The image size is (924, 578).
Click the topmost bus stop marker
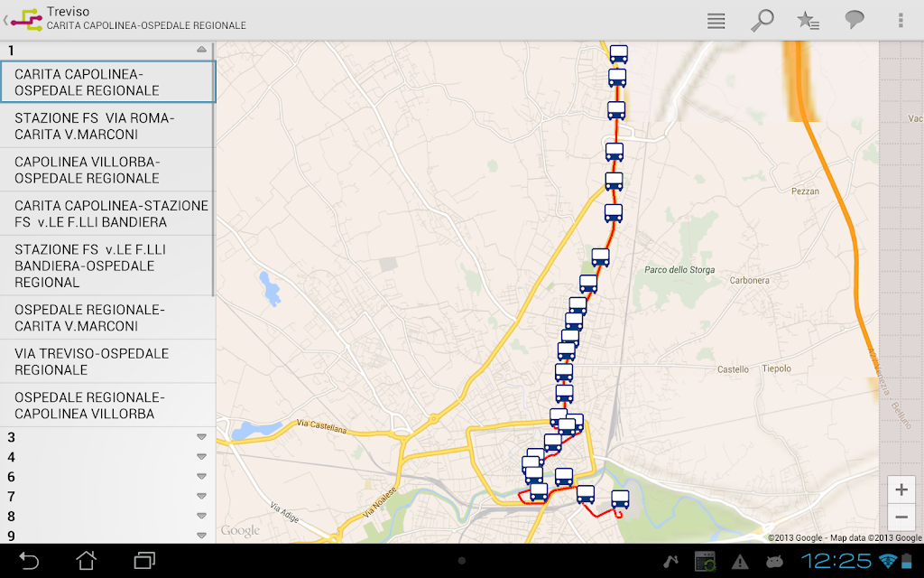(x=618, y=53)
